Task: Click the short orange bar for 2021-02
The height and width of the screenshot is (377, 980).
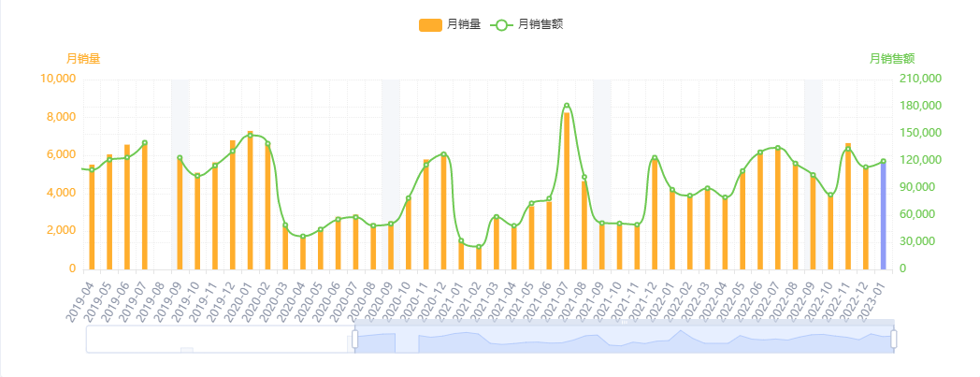Action: click(x=479, y=257)
